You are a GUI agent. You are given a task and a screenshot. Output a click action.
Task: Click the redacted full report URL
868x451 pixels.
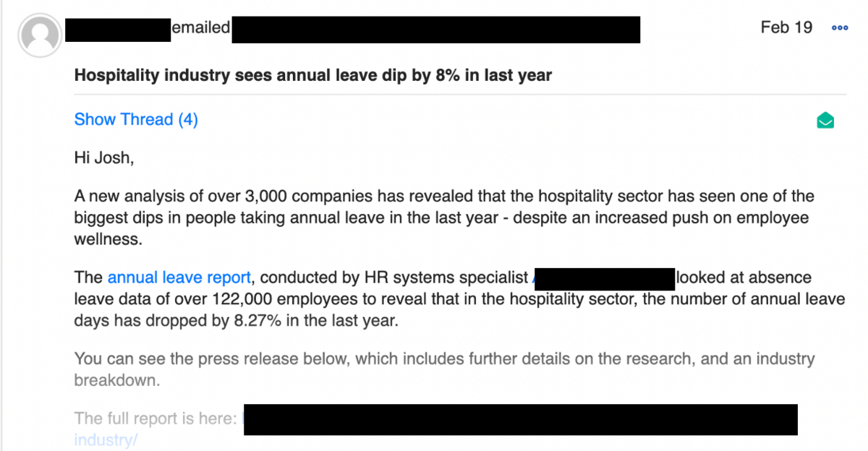(519, 419)
